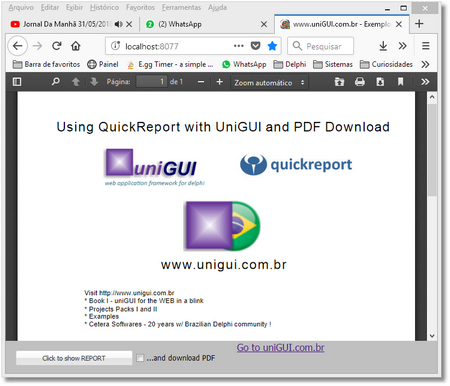Follow the Go to uniGUI.com.br link

pyautogui.click(x=280, y=348)
